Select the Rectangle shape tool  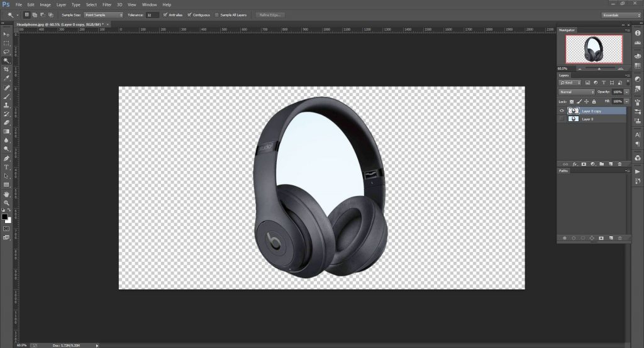pyautogui.click(x=6, y=184)
